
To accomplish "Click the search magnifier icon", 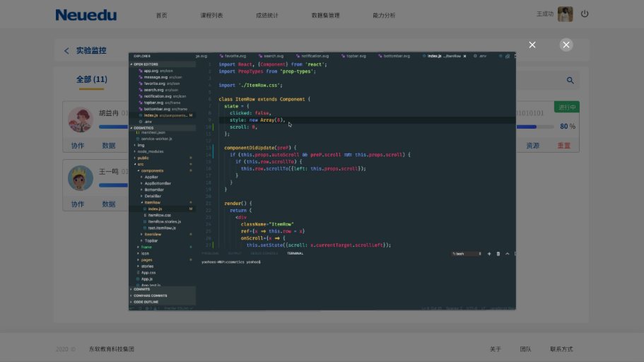I will click(570, 81).
